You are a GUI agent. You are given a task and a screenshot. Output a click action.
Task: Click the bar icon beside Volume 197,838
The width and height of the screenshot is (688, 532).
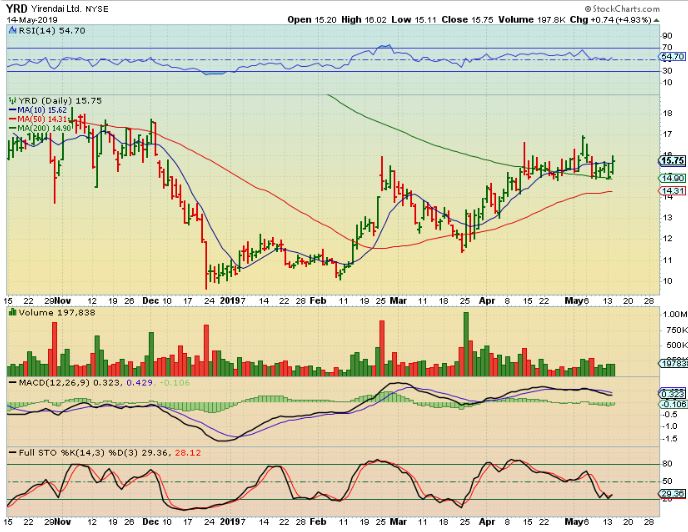click(x=12, y=312)
